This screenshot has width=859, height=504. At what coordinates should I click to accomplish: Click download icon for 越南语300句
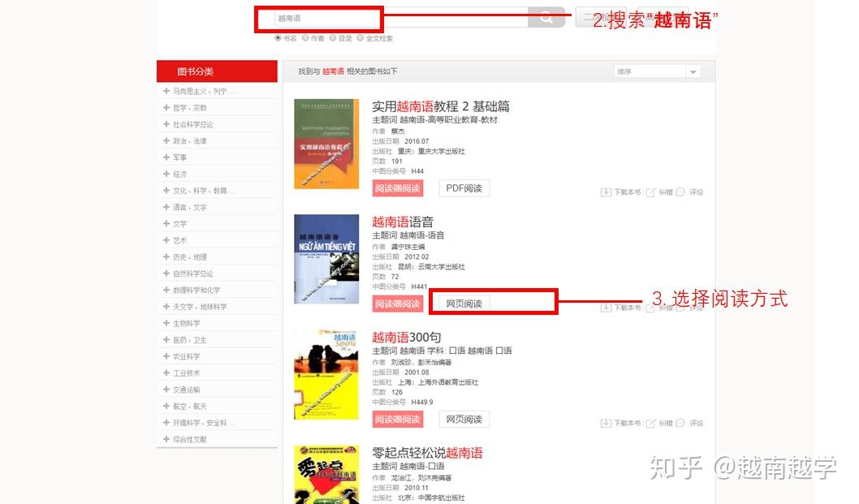point(606,424)
